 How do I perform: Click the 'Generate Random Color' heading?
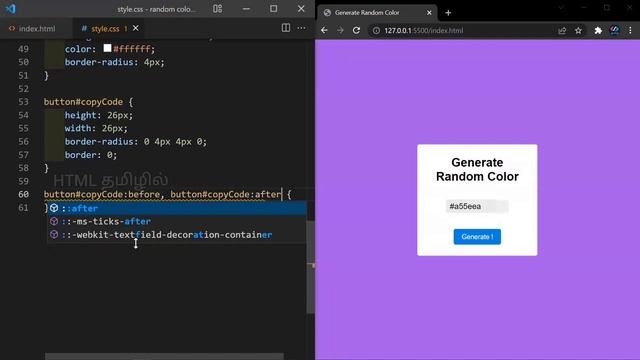477,169
